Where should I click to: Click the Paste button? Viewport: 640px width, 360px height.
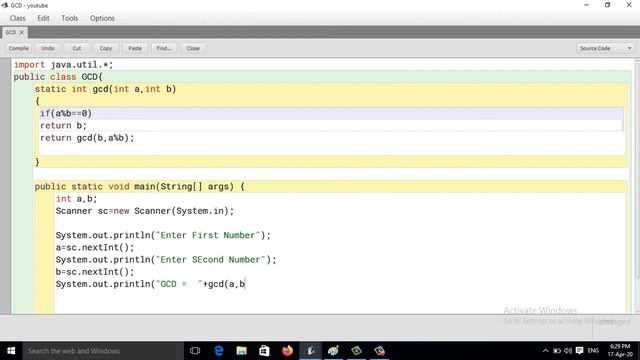pyautogui.click(x=135, y=48)
